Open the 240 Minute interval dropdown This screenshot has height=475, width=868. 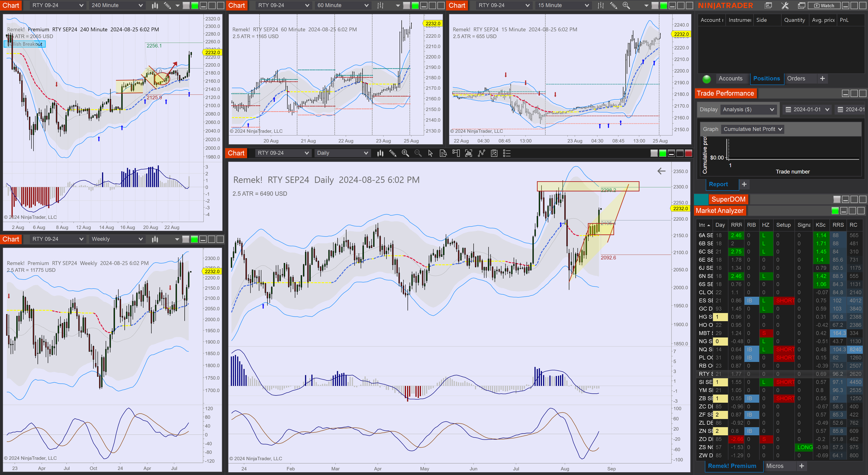tap(117, 5)
